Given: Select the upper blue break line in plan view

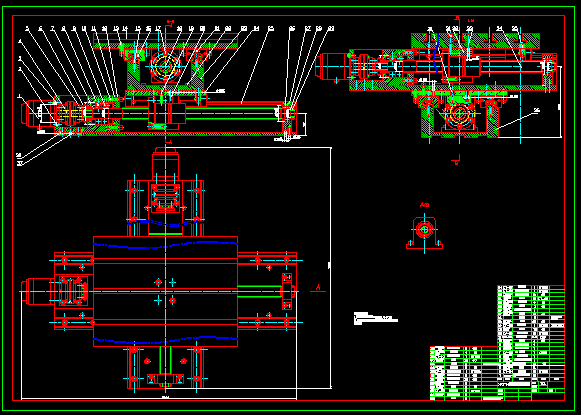Looking at the screenshot, I should [x=165, y=245].
